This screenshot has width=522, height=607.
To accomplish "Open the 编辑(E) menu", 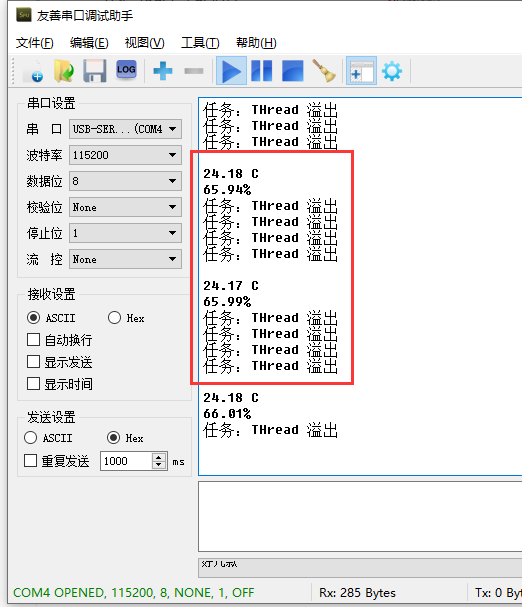I will point(89,43).
